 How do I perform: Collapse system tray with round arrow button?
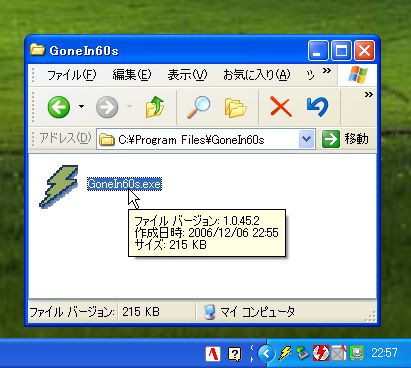[266, 353]
